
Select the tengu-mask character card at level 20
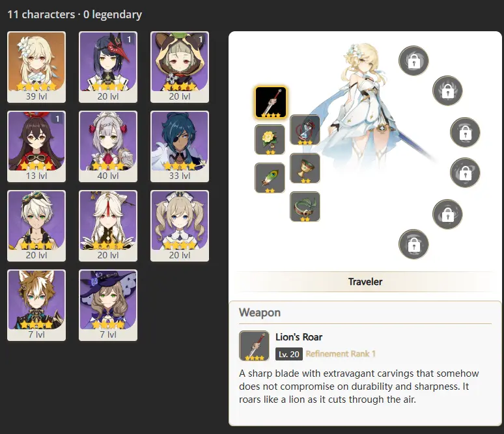point(108,67)
